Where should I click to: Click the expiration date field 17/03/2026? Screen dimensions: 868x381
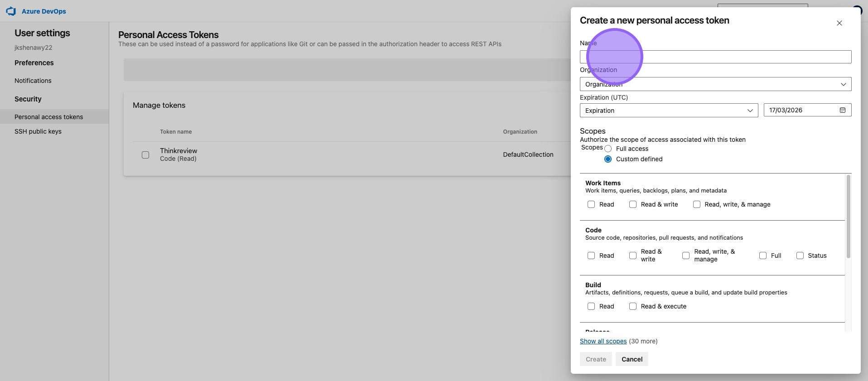click(x=807, y=110)
